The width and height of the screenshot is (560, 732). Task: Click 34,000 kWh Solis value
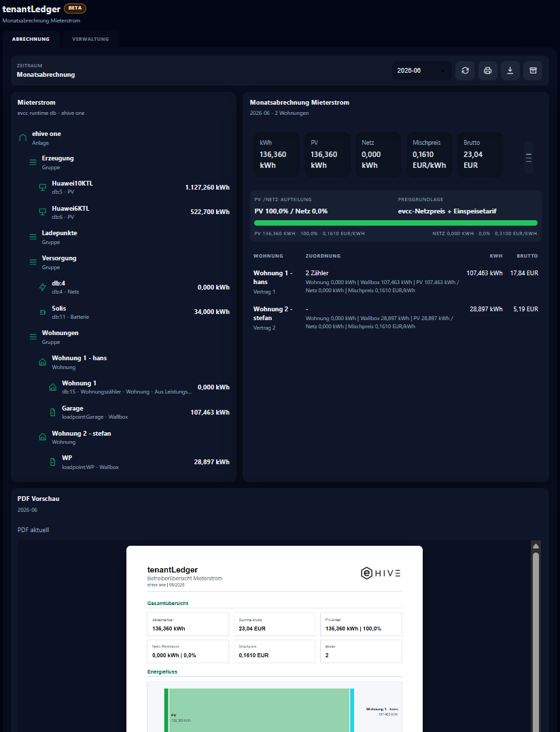pyautogui.click(x=212, y=312)
